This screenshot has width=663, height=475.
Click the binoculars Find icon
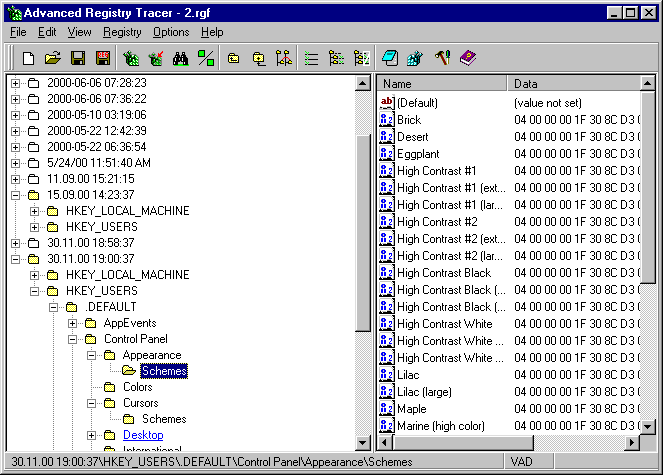pyautogui.click(x=182, y=58)
